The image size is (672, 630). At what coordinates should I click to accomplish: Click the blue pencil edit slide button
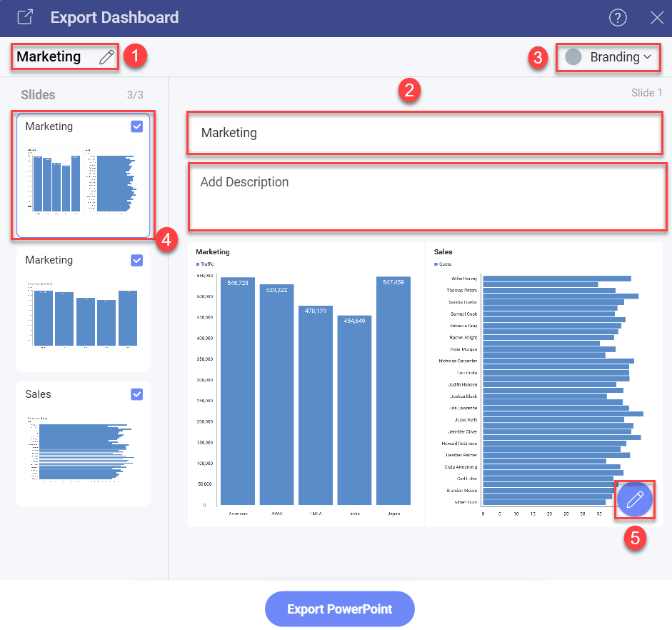click(634, 499)
